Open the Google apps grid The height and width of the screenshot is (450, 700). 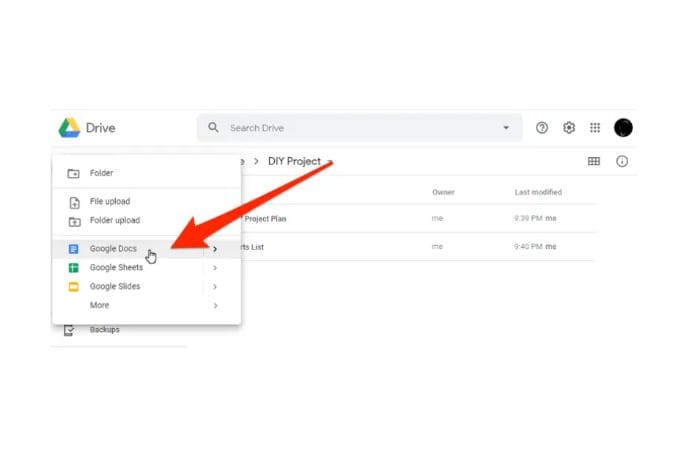click(x=595, y=128)
